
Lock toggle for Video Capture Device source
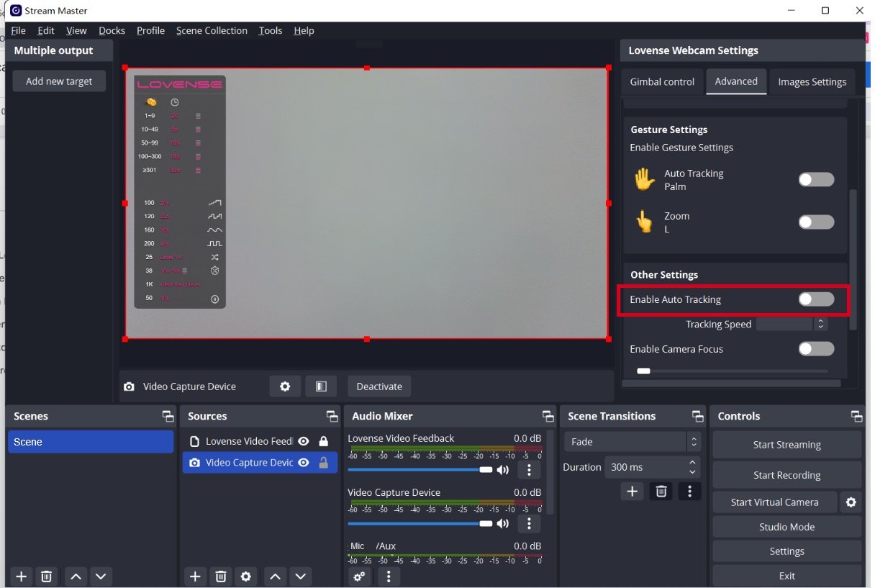tap(323, 463)
